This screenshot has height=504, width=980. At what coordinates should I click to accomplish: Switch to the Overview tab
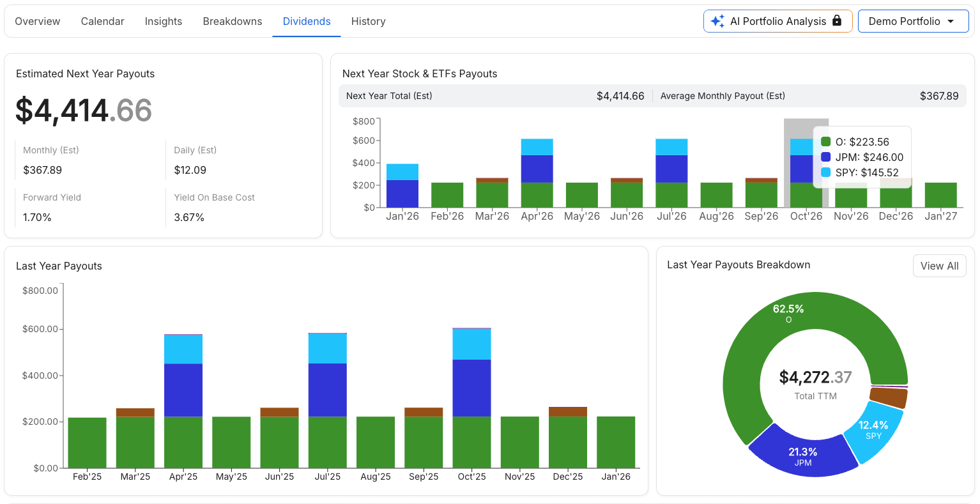tap(37, 21)
